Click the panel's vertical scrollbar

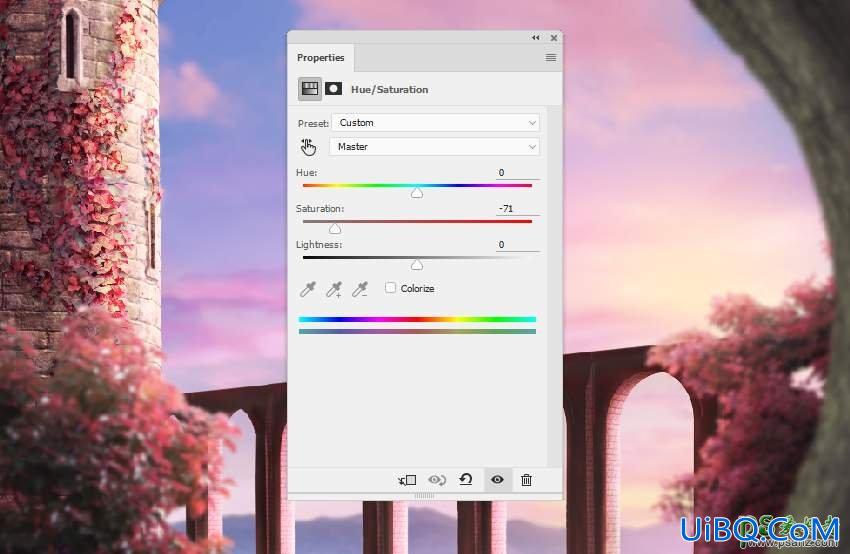click(x=554, y=286)
